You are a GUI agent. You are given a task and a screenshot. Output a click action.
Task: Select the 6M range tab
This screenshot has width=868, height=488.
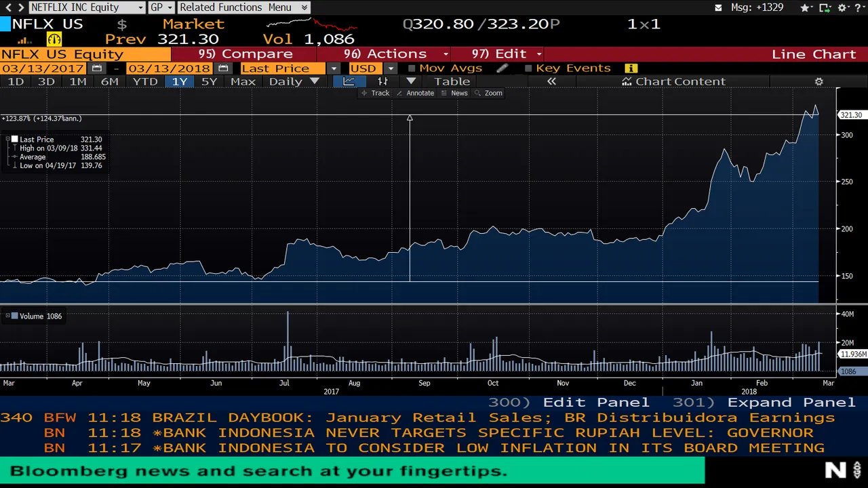click(110, 81)
